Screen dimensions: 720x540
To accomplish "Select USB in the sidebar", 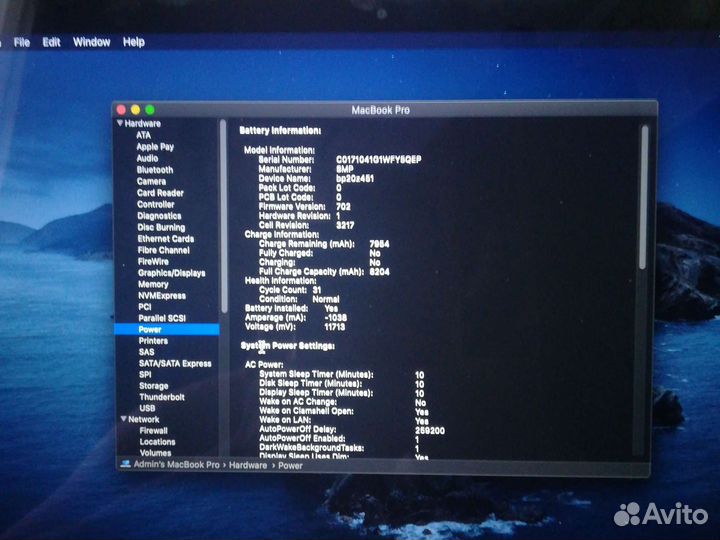I will click(x=147, y=408).
